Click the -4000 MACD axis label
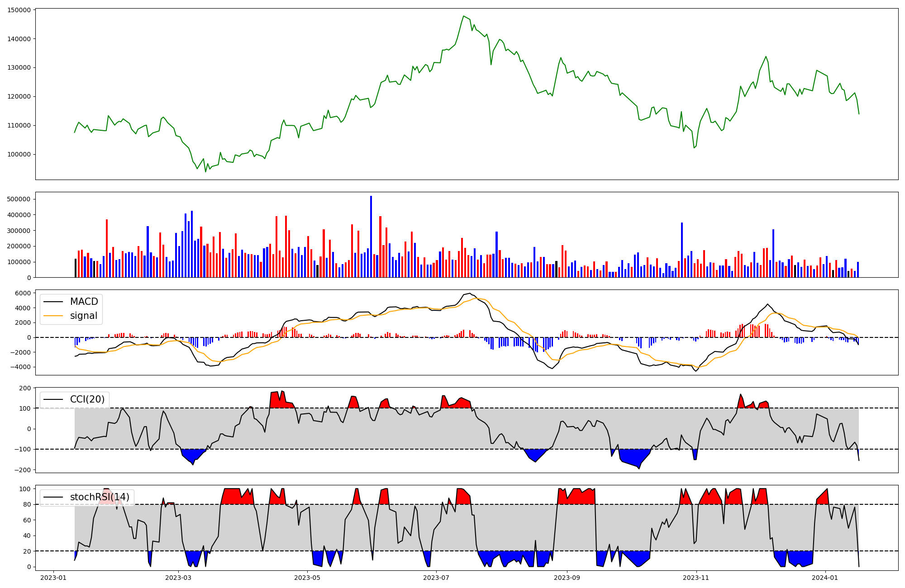The image size is (905, 588). tap(21, 367)
